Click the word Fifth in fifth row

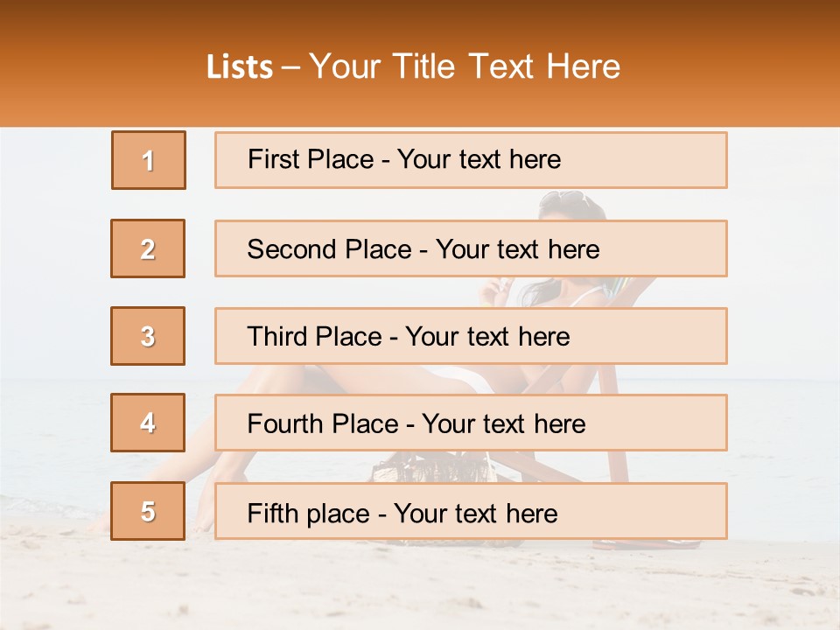pos(272,514)
